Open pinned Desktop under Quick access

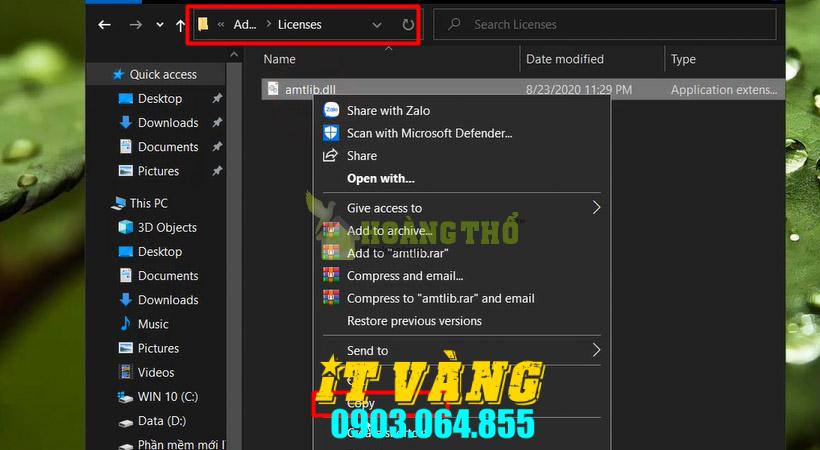click(x=160, y=98)
